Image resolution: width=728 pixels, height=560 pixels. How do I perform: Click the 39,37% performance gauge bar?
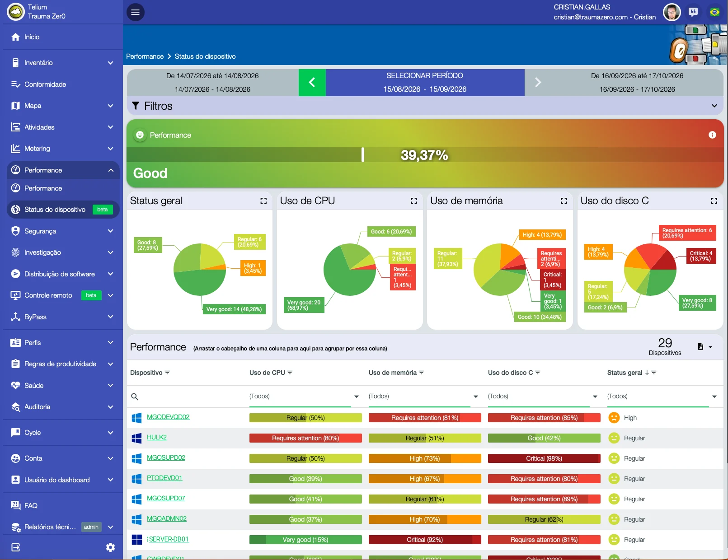tap(425, 155)
